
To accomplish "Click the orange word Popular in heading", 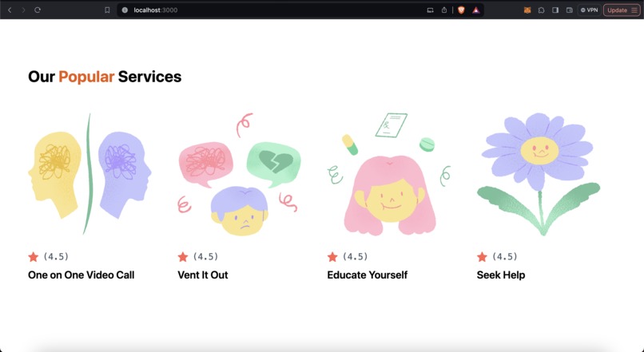I will tap(86, 77).
